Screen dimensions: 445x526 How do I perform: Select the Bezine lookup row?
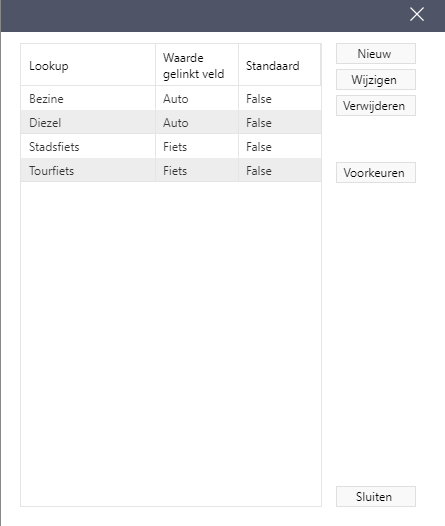[x=171, y=98]
